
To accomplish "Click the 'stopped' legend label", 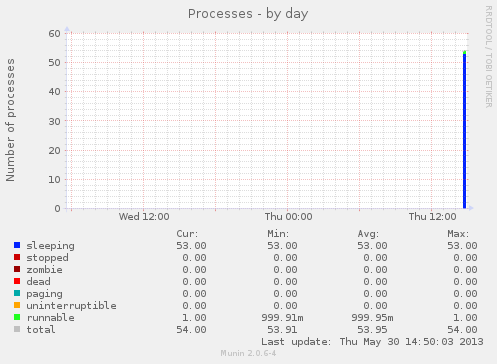I will pyautogui.click(x=48, y=258).
